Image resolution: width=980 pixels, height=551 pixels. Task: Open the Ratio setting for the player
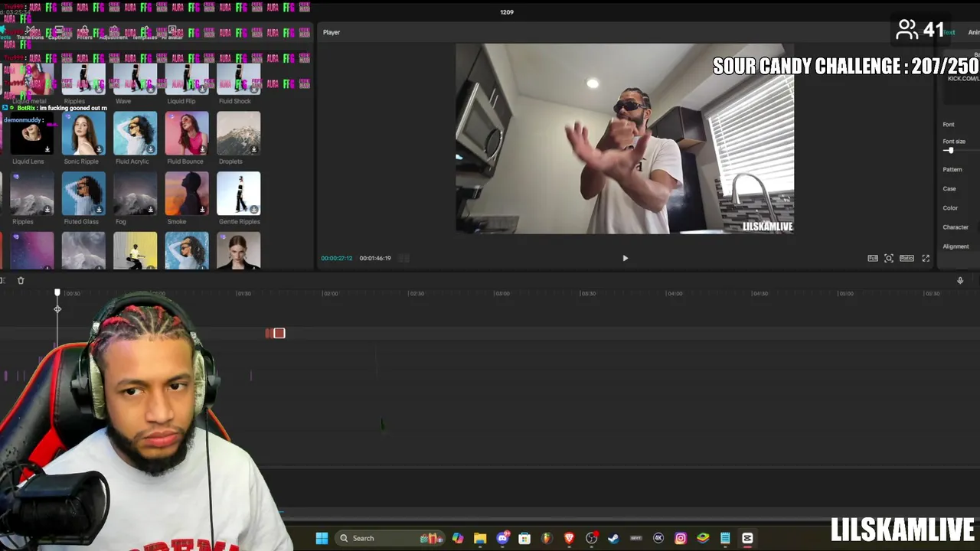click(906, 259)
